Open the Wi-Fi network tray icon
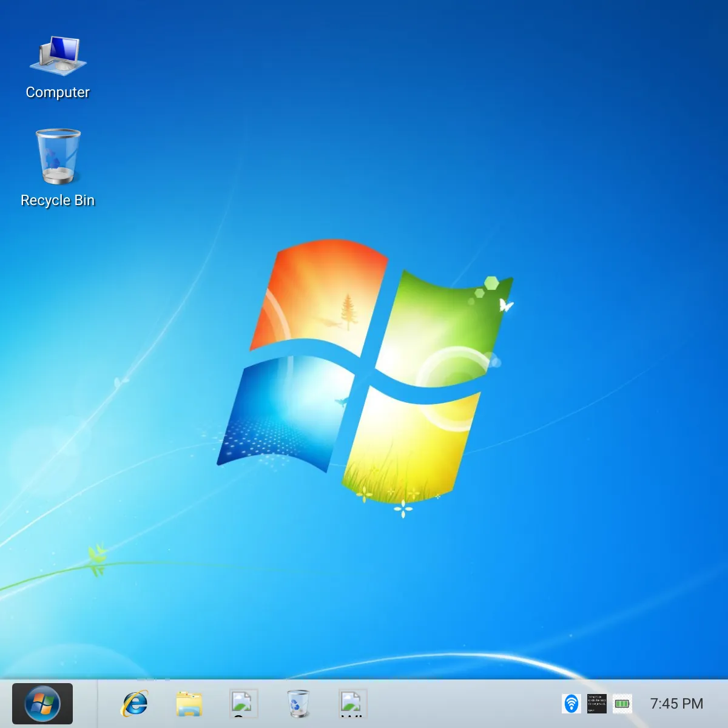This screenshot has height=728, width=728. 571,704
